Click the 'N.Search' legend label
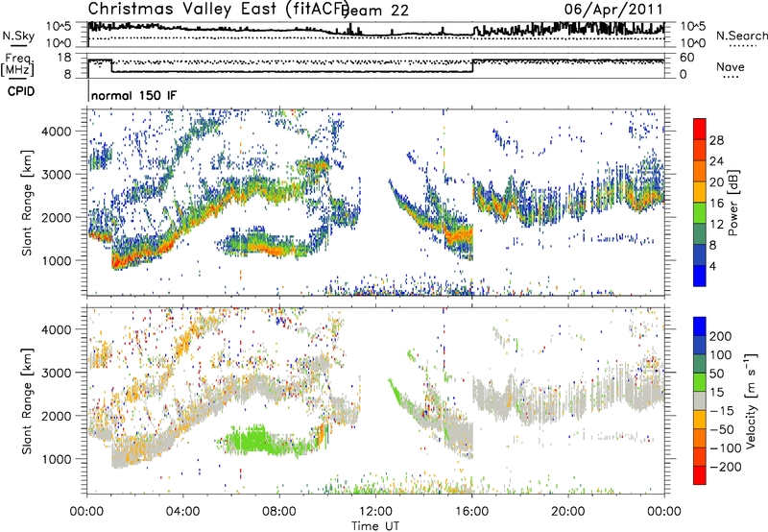Screen dimensions: 768x532 click(x=742, y=36)
